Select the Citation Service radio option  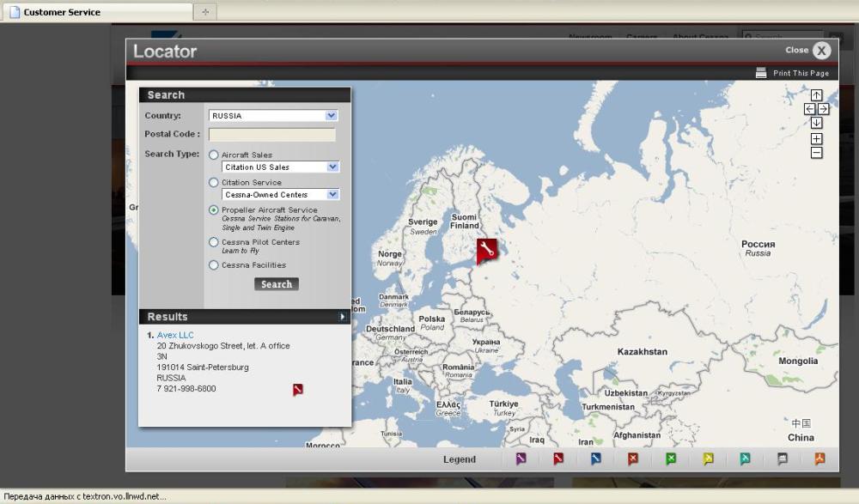pyautogui.click(x=214, y=182)
